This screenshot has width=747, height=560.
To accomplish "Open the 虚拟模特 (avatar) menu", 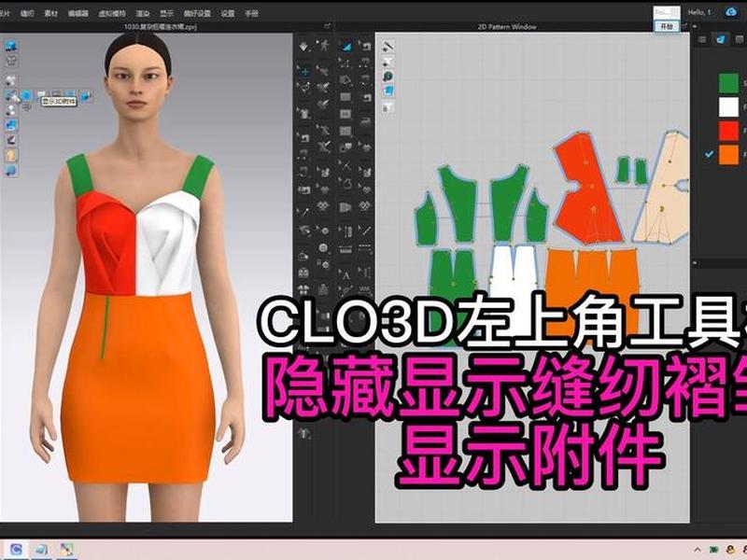I will (x=111, y=13).
